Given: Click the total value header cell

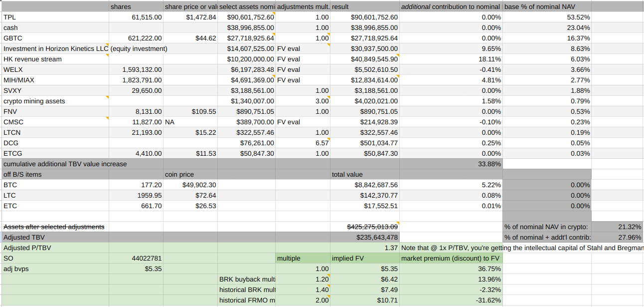Looking at the screenshot, I should [x=365, y=174].
